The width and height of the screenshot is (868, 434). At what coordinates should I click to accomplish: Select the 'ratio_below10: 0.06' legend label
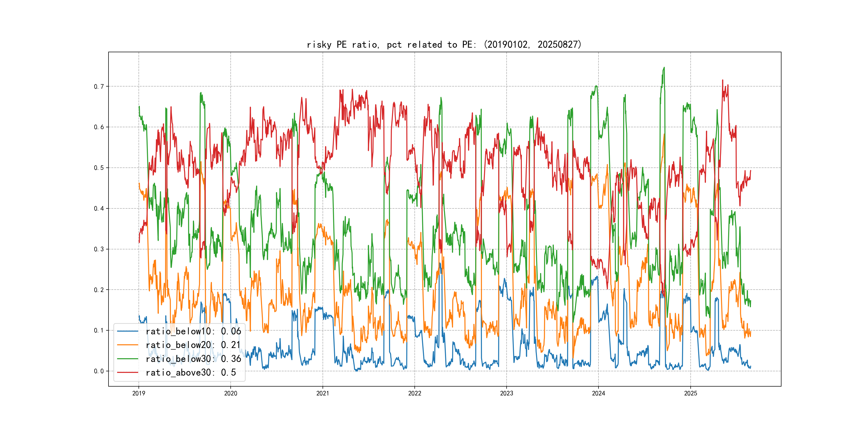[x=193, y=331]
